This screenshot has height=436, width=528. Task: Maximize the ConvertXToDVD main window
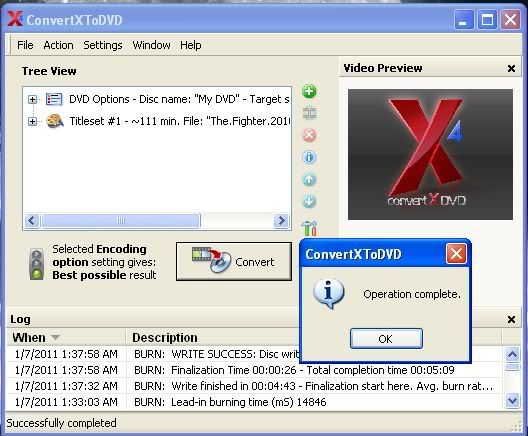(487, 20)
